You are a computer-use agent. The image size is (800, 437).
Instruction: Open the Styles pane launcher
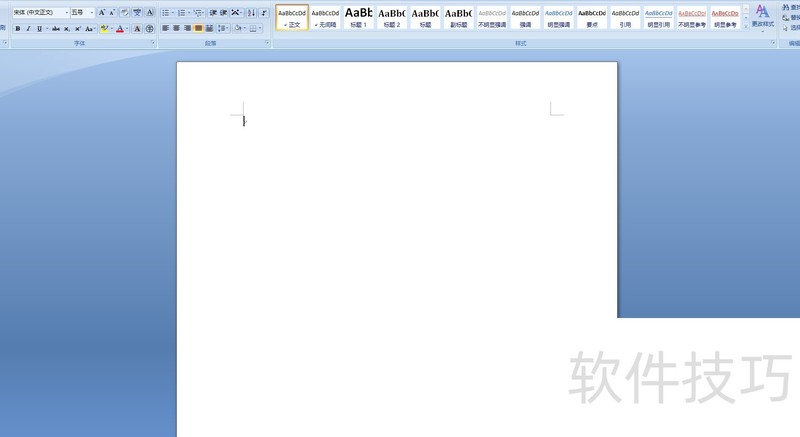[x=773, y=43]
